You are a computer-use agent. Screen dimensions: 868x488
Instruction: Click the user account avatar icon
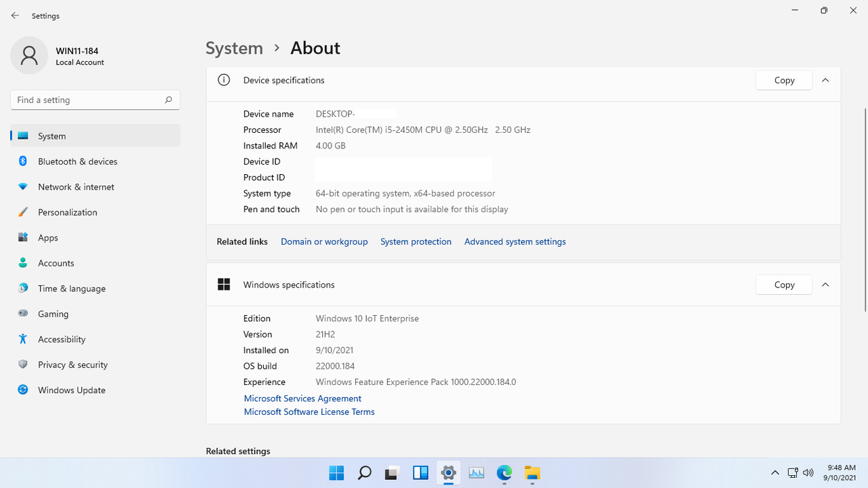click(x=29, y=56)
